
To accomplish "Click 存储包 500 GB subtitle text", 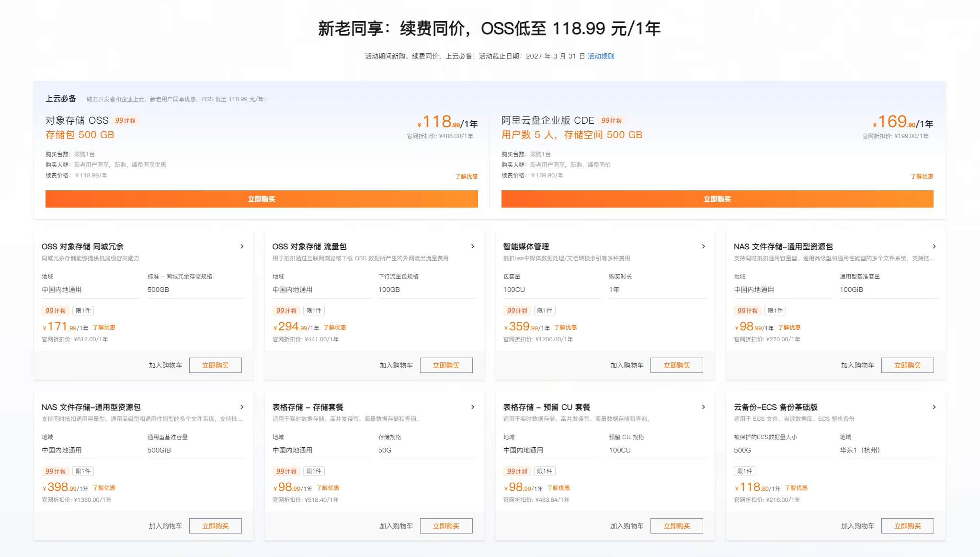I will pyautogui.click(x=80, y=135).
